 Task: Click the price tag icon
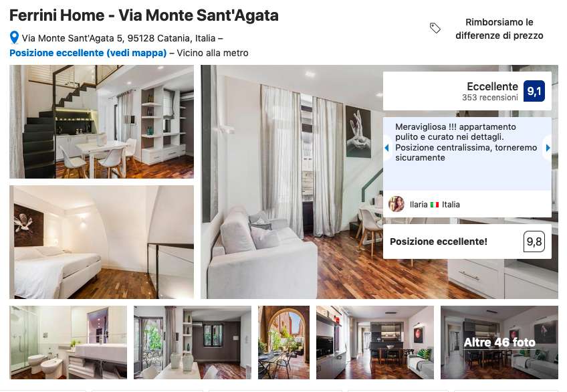pos(435,28)
